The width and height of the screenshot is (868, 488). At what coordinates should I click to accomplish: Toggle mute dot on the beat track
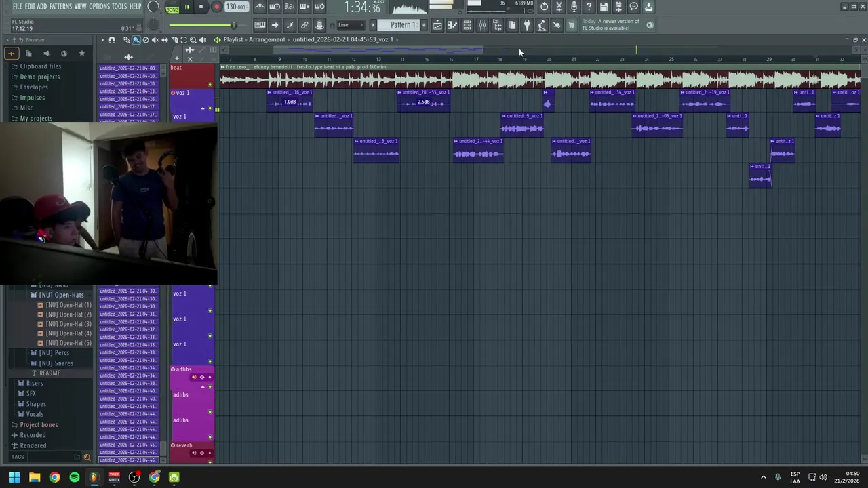pyautogui.click(x=210, y=85)
